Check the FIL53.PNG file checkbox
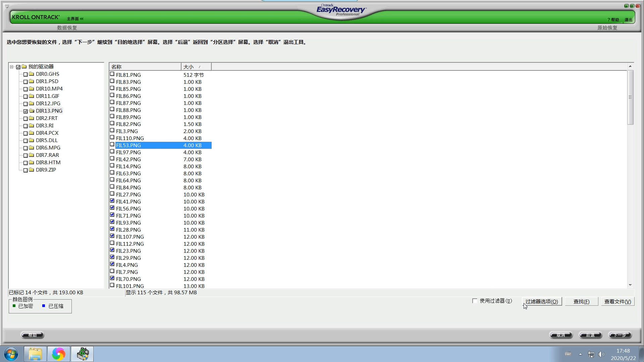Screen dimensions: 644x362 pyautogui.click(x=112, y=145)
